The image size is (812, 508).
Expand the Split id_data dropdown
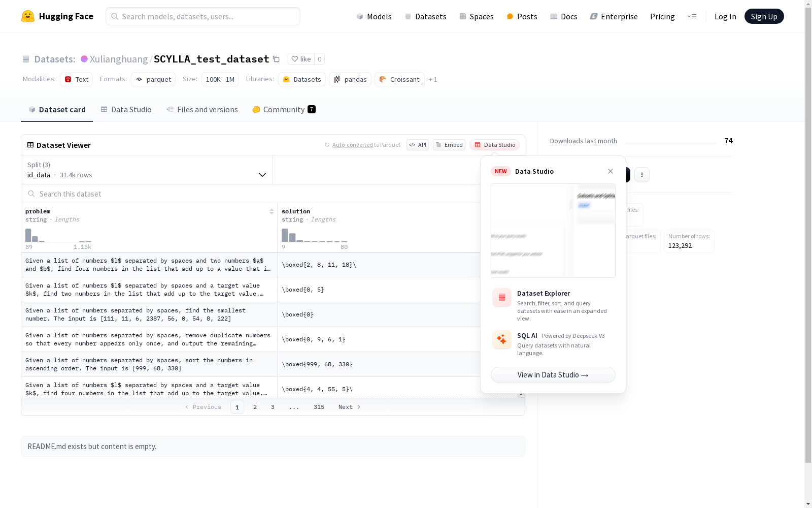coord(147,170)
